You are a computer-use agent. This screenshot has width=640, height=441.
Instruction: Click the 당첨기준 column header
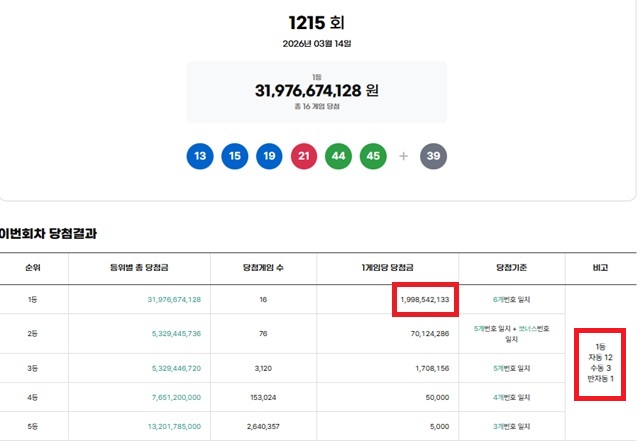click(510, 268)
